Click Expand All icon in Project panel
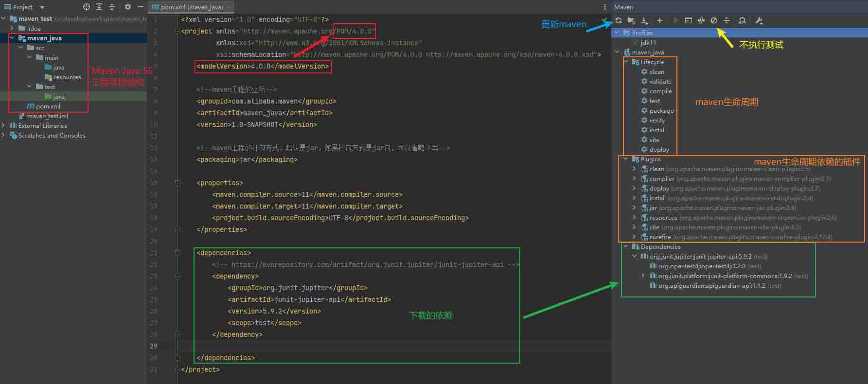The height and width of the screenshot is (384, 868). pos(99,7)
